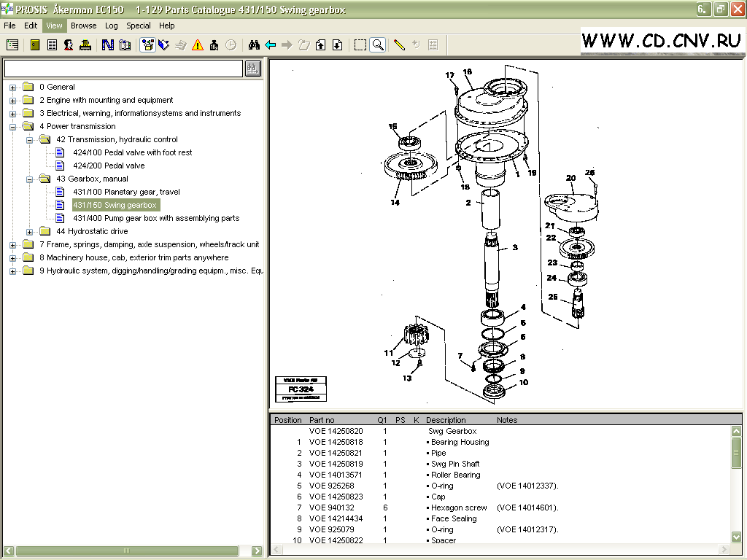
Task: Open the View menu
Action: tap(54, 26)
